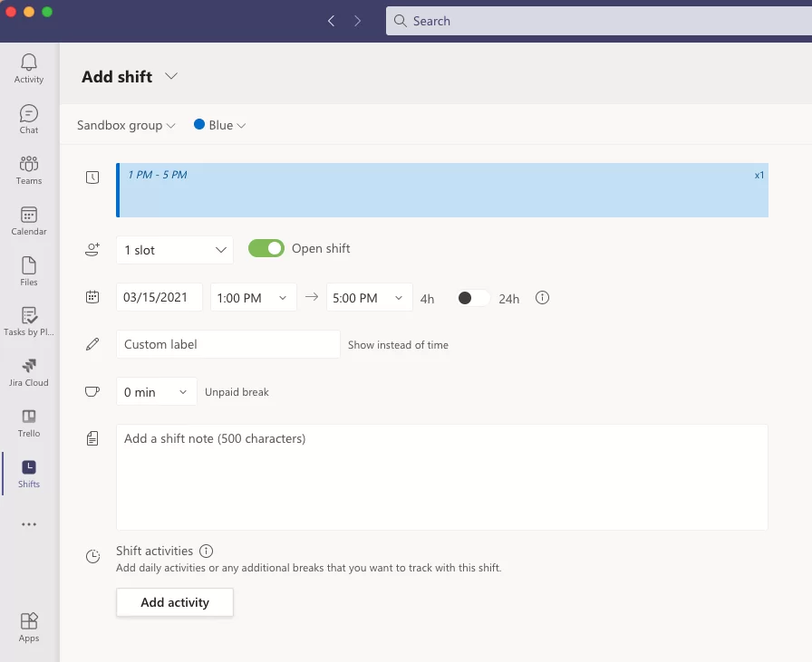Open the Calendar from the sidebar

coord(28,220)
